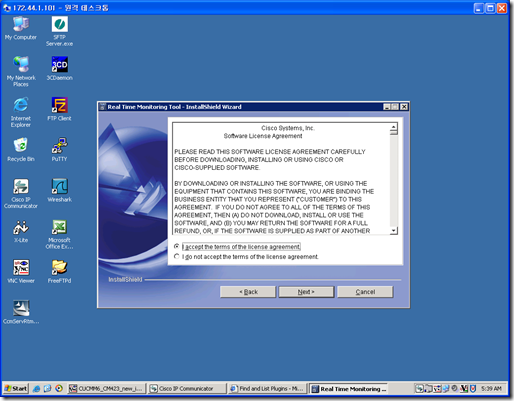Click the red shield tray icon
The image size is (514, 401).
[472, 389]
